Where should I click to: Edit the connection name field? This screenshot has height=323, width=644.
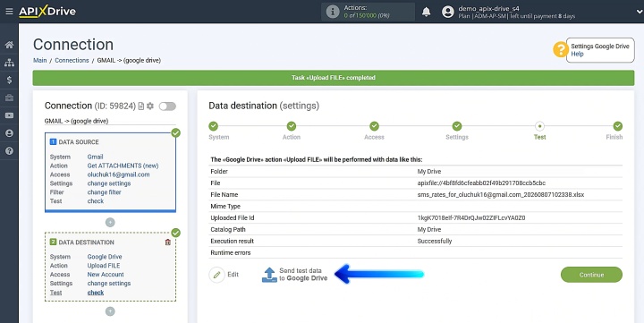click(110, 121)
